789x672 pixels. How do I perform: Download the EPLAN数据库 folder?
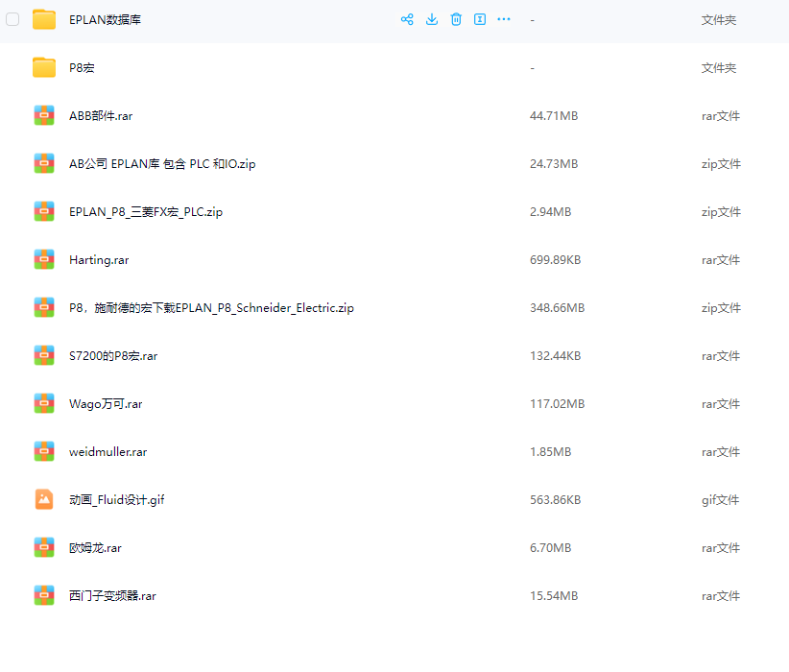click(x=432, y=19)
